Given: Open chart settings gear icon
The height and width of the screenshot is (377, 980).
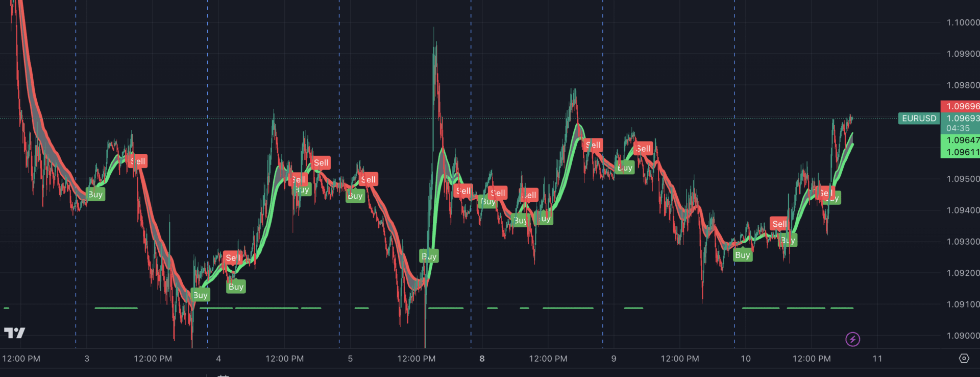Looking at the screenshot, I should 964,359.
